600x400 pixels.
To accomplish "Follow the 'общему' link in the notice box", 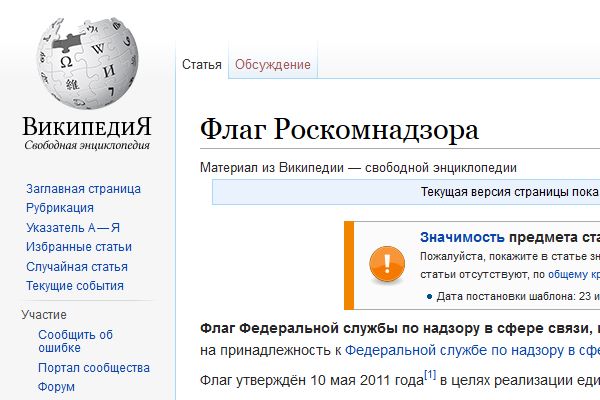I will tap(568, 273).
